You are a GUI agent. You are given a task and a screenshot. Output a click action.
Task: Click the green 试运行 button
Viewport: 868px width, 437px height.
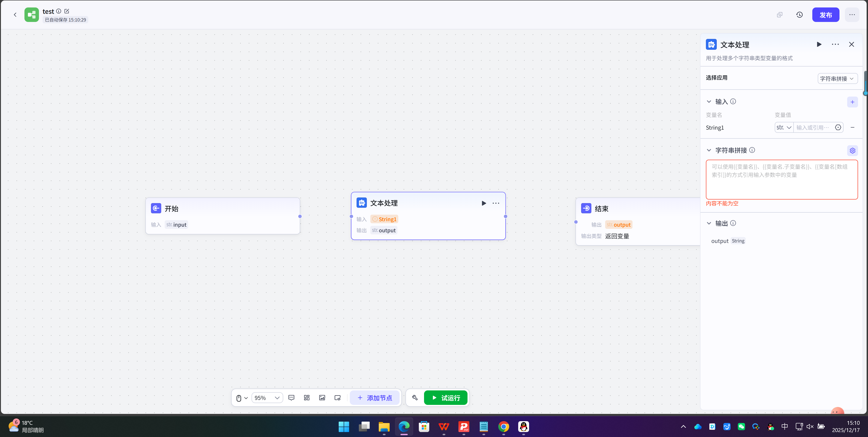446,398
